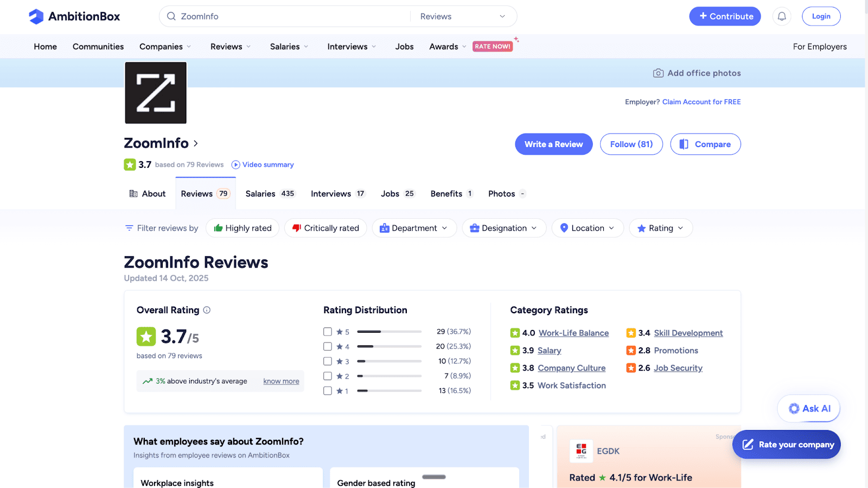Viewport: 868px width, 488px height.
Task: Click the Department filter badge icon
Action: tap(384, 228)
